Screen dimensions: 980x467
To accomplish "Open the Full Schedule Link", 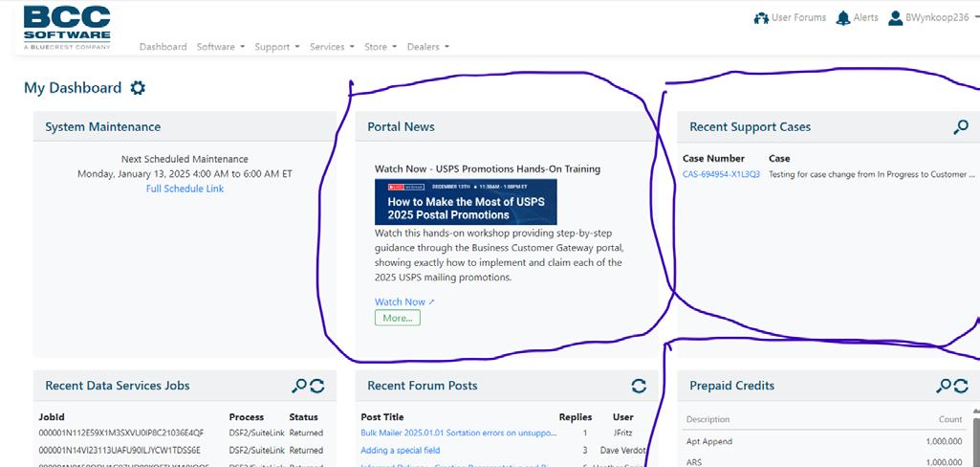I will (x=185, y=189).
